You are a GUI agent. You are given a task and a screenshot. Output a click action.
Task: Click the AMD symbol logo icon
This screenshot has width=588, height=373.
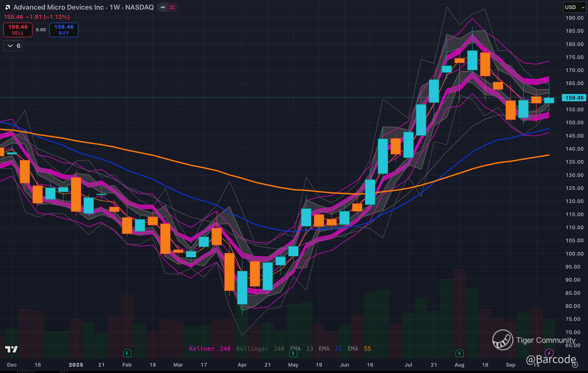click(x=7, y=7)
